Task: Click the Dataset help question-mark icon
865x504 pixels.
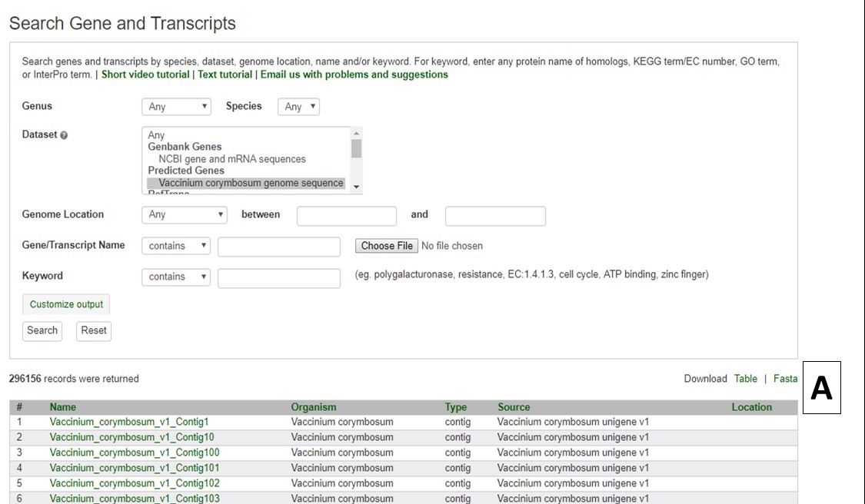Action: [x=64, y=135]
